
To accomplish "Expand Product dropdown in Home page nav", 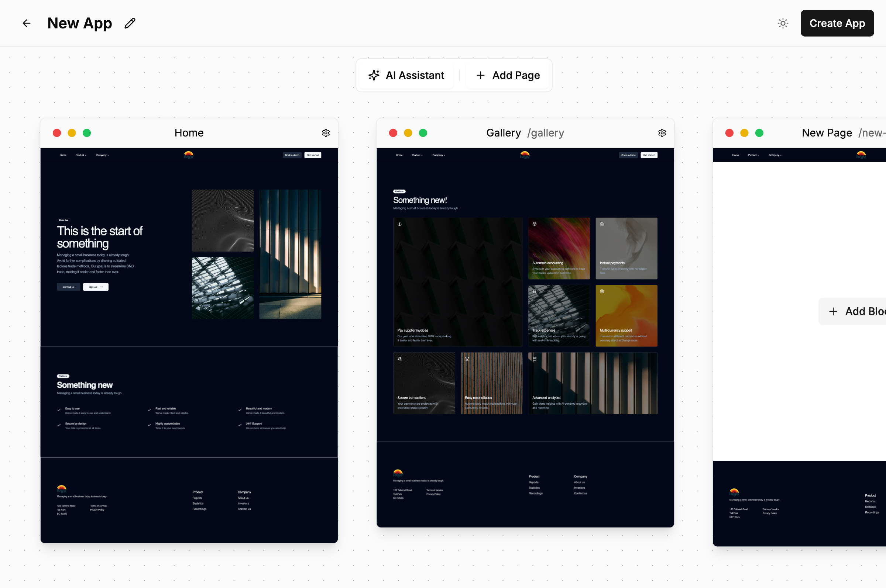I will (81, 155).
